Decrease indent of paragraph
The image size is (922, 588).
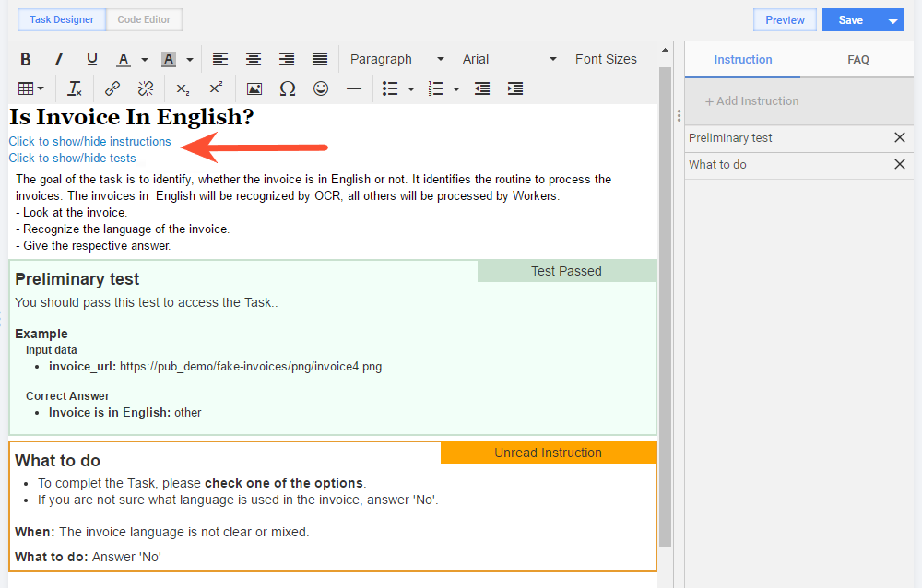coord(482,88)
